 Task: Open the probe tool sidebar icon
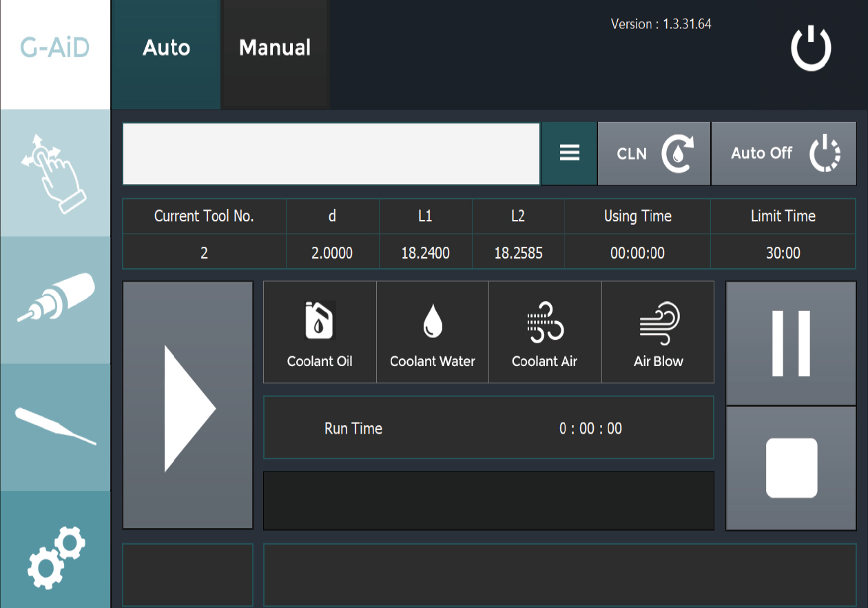pos(55,427)
